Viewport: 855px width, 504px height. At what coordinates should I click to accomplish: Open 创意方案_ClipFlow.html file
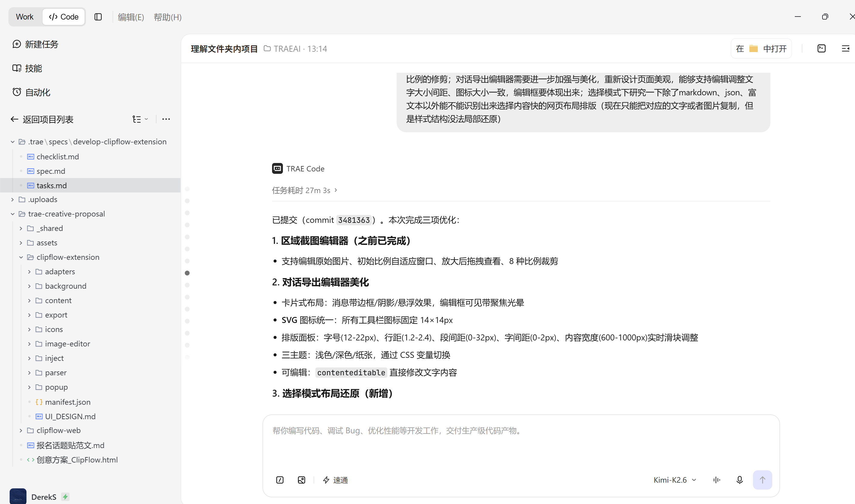pyautogui.click(x=77, y=460)
